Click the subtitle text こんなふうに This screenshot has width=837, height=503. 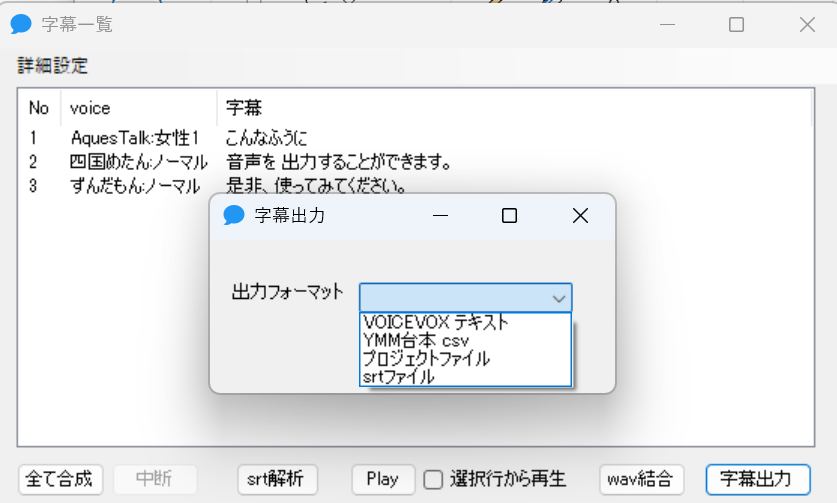pos(266,138)
